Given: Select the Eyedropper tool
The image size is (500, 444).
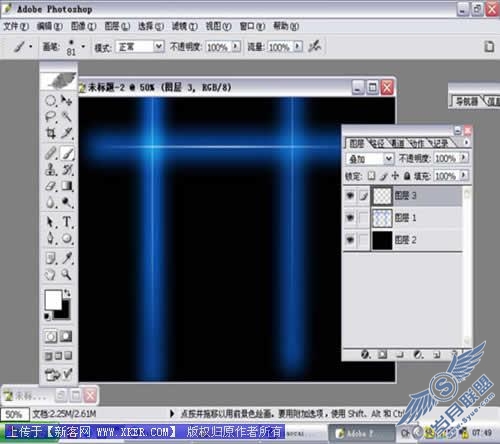Looking at the screenshot, I should [x=67, y=258].
